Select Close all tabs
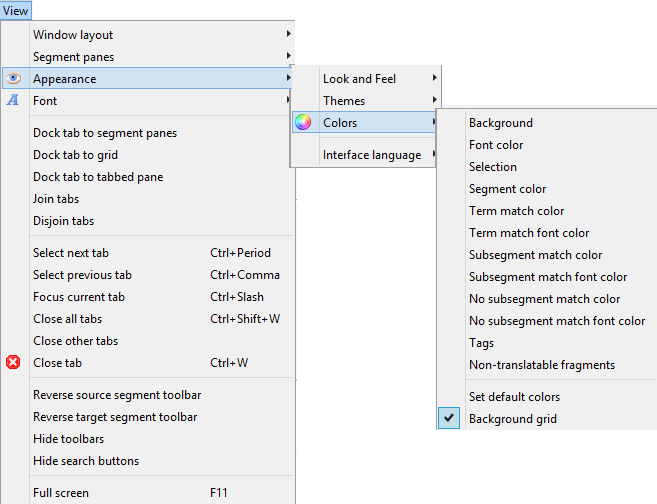 pyautogui.click(x=67, y=319)
